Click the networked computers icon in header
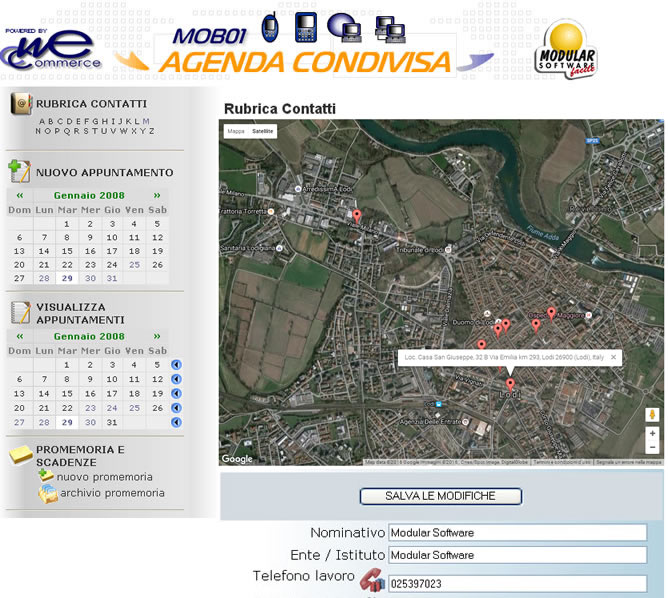The height and width of the screenshot is (598, 668). 390,29
